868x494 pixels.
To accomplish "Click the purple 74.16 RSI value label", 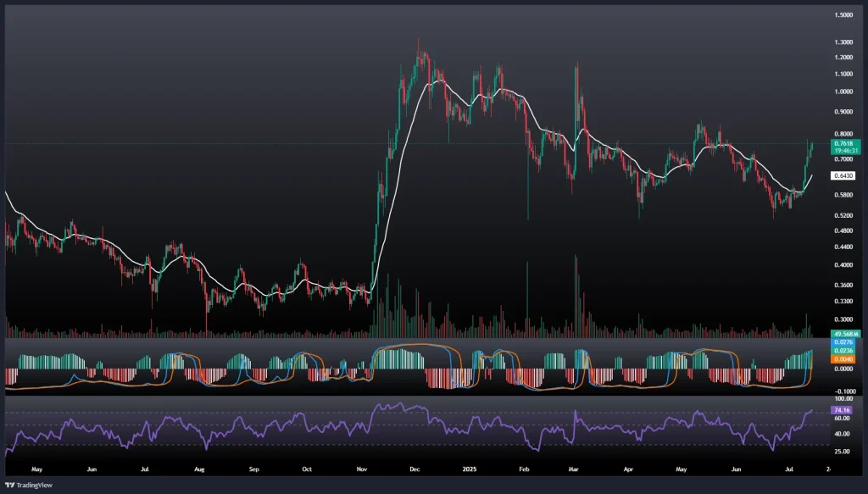I will pyautogui.click(x=843, y=409).
